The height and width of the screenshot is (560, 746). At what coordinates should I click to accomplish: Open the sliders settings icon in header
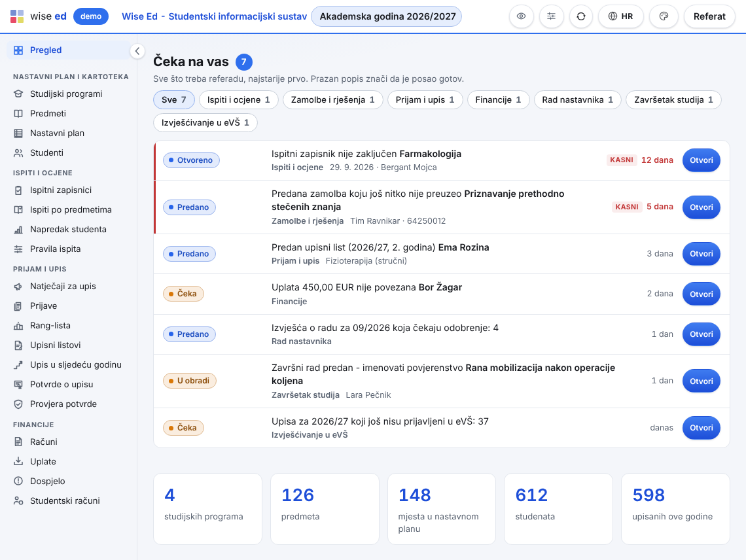click(x=552, y=16)
